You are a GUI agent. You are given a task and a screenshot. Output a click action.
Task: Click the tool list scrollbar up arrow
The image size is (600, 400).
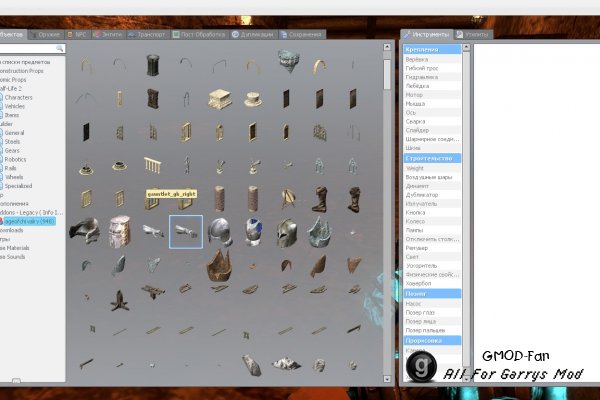click(x=466, y=47)
